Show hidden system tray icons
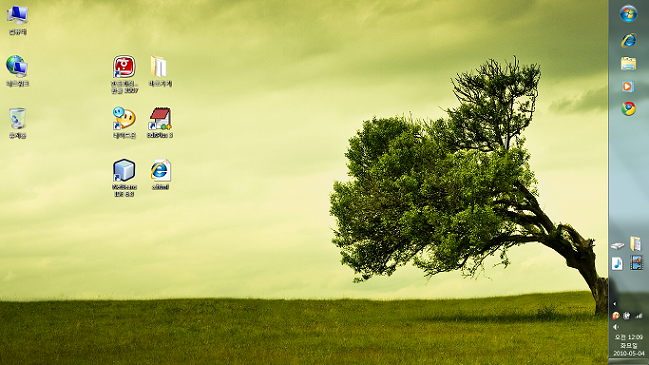 click(x=615, y=304)
